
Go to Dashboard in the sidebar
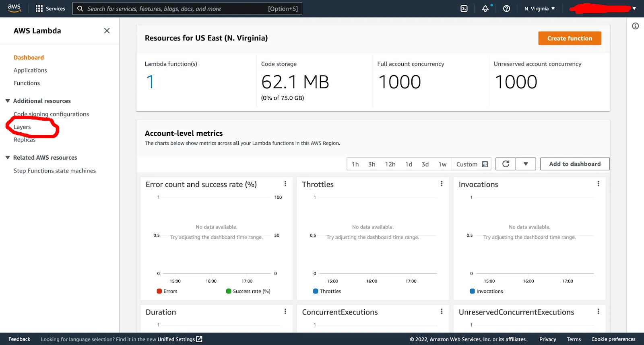pos(29,57)
